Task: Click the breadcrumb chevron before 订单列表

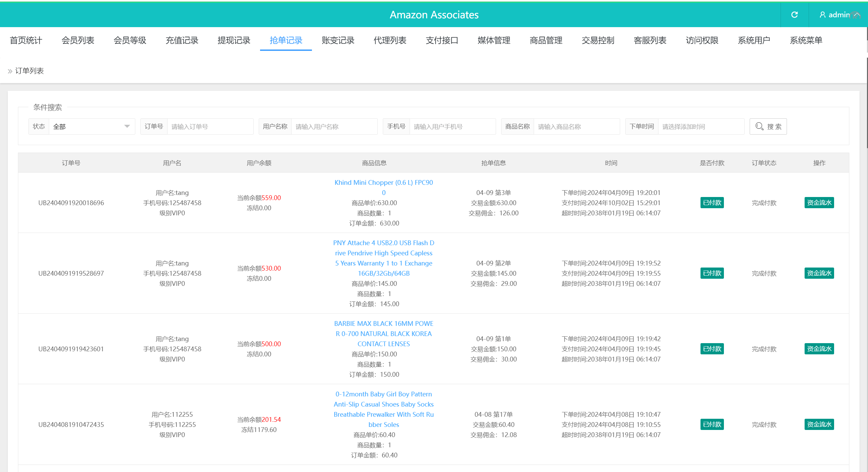Action: pos(10,71)
